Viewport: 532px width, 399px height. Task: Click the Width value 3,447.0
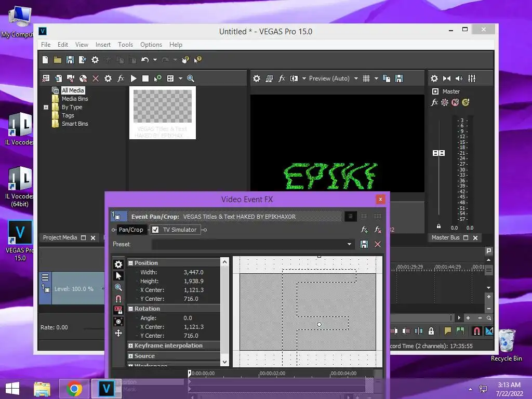[x=194, y=272]
